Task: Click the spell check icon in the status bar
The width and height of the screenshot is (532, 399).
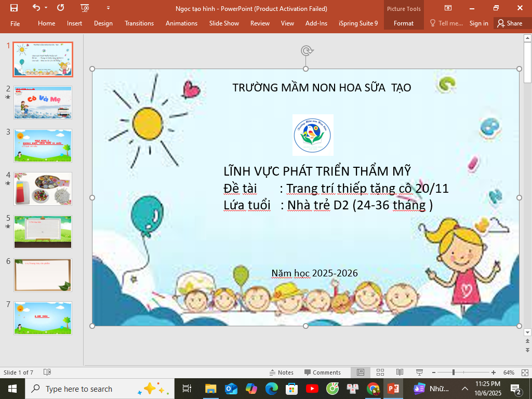Action: pyautogui.click(x=47, y=373)
